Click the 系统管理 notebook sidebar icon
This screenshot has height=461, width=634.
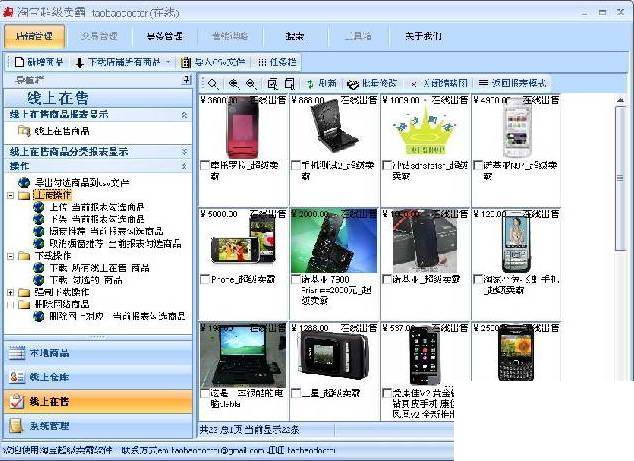click(x=16, y=426)
